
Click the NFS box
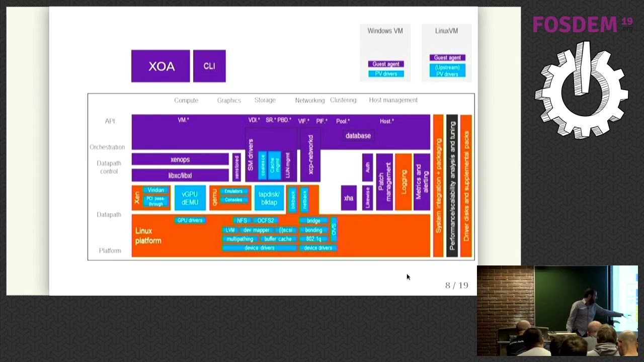coord(242,220)
